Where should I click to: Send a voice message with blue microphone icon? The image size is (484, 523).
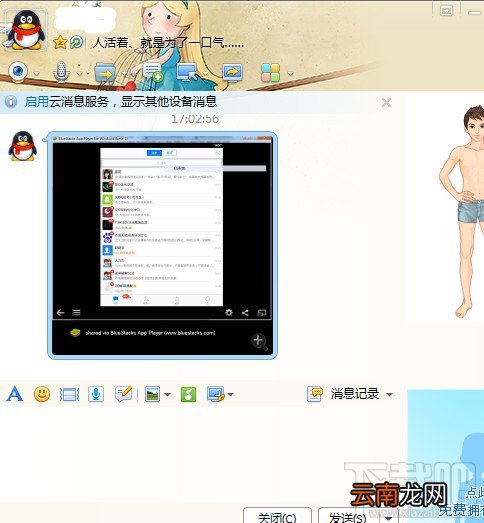pyautogui.click(x=96, y=394)
